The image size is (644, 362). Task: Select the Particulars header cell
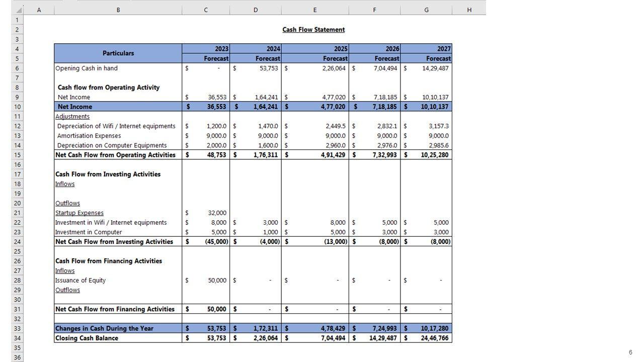pos(118,53)
